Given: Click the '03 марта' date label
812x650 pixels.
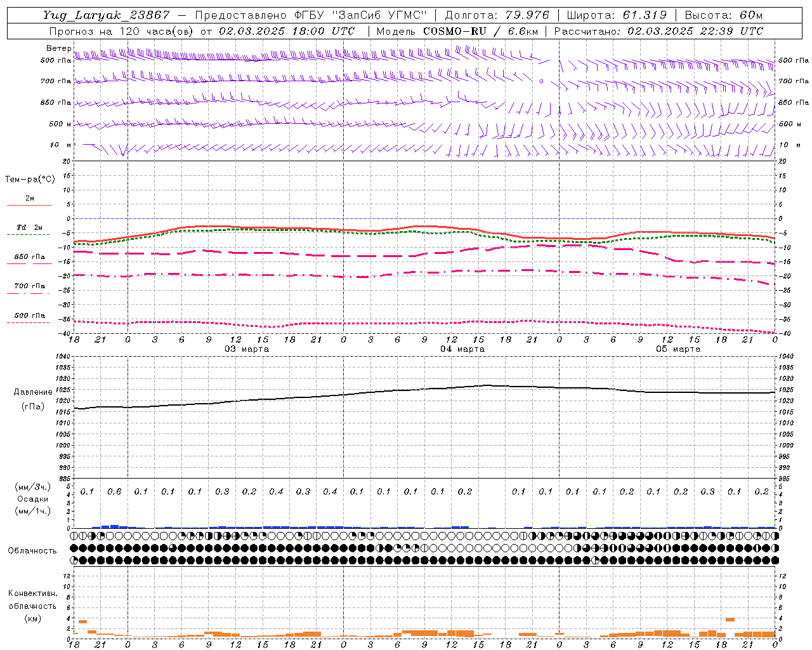Looking at the screenshot, I should pos(247,349).
